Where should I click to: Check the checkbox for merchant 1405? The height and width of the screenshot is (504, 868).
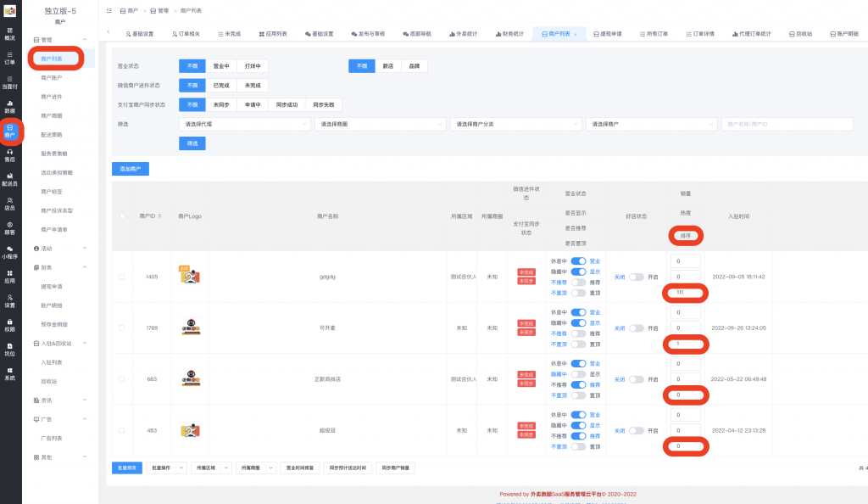tap(121, 277)
